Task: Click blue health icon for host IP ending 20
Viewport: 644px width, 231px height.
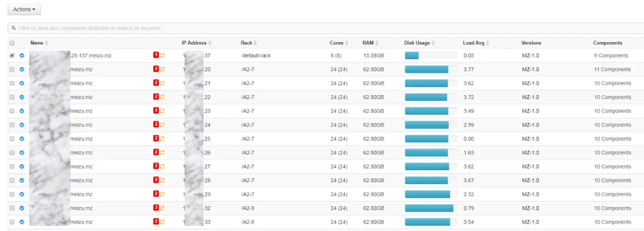Action: [22, 69]
